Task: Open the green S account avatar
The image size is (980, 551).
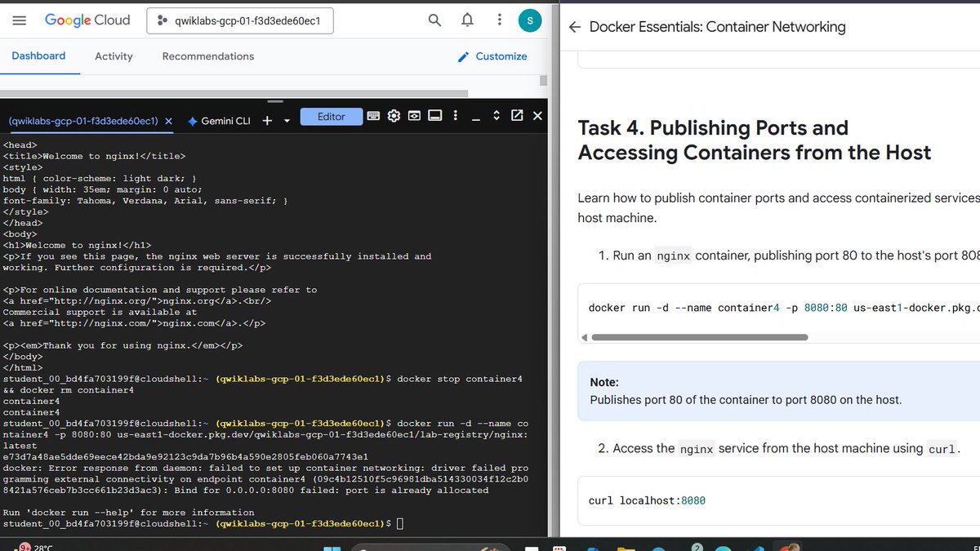Action: pyautogui.click(x=530, y=21)
